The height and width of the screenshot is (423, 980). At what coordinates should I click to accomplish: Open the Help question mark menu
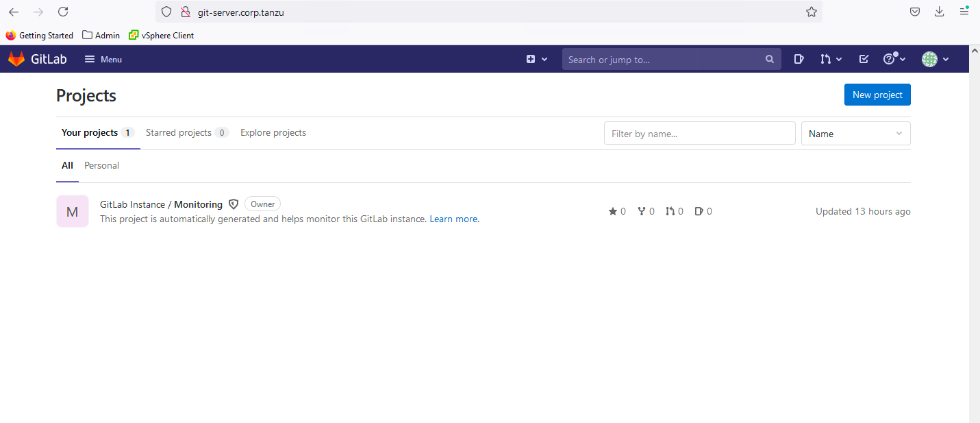pos(894,60)
